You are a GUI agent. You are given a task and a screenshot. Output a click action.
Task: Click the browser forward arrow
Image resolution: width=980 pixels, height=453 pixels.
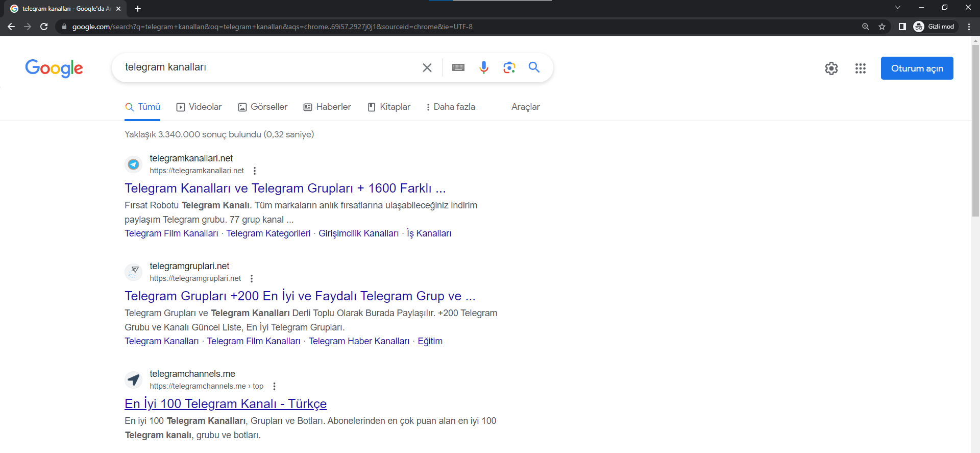[28, 27]
